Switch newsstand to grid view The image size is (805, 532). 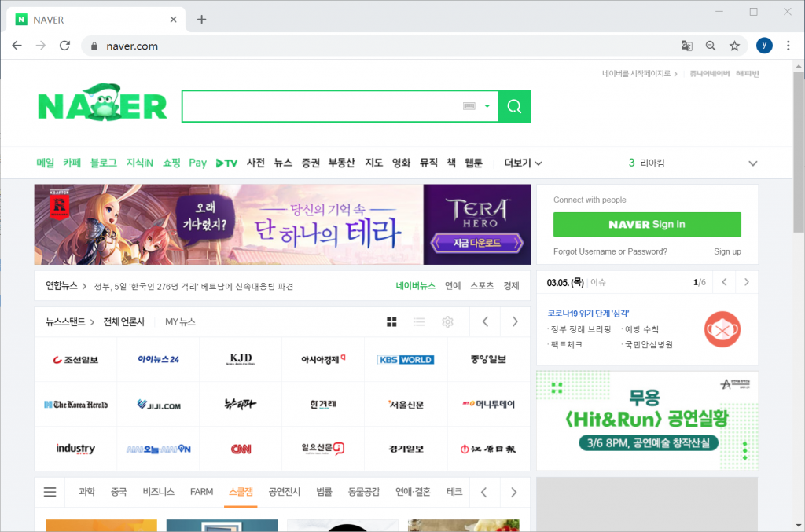pos(392,321)
